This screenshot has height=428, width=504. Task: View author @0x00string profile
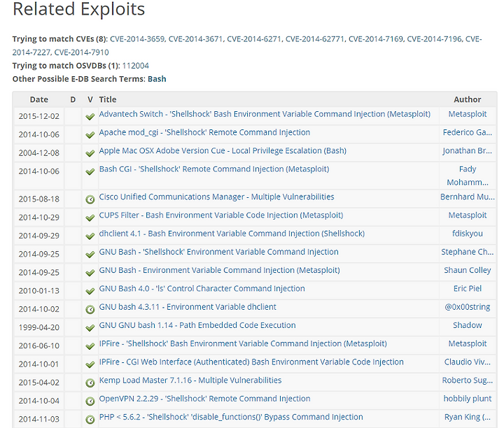point(468,306)
